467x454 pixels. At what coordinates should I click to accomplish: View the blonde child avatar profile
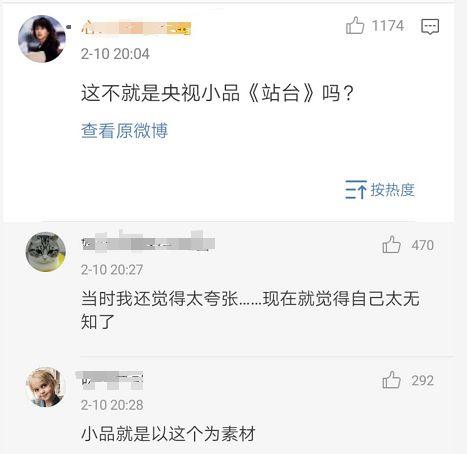point(45,387)
